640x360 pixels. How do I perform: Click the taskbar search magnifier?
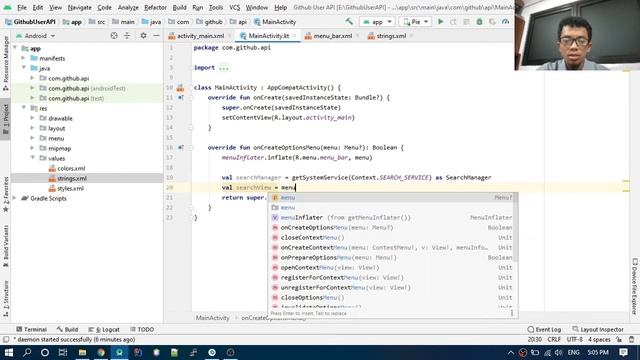[27, 352]
